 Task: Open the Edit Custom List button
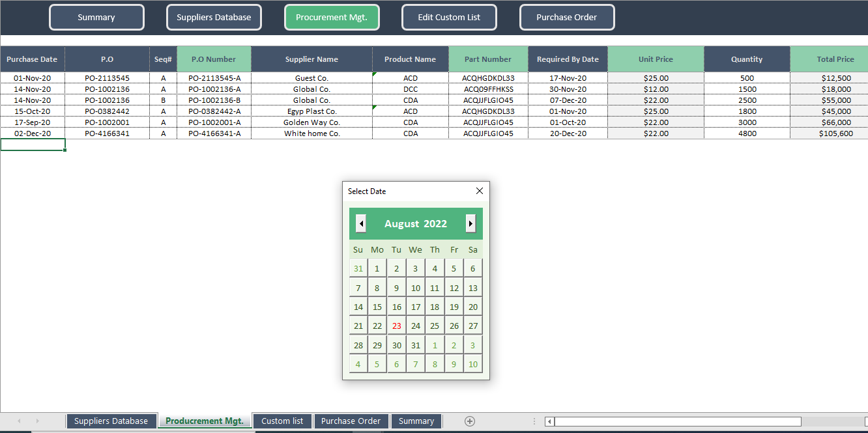coord(449,18)
